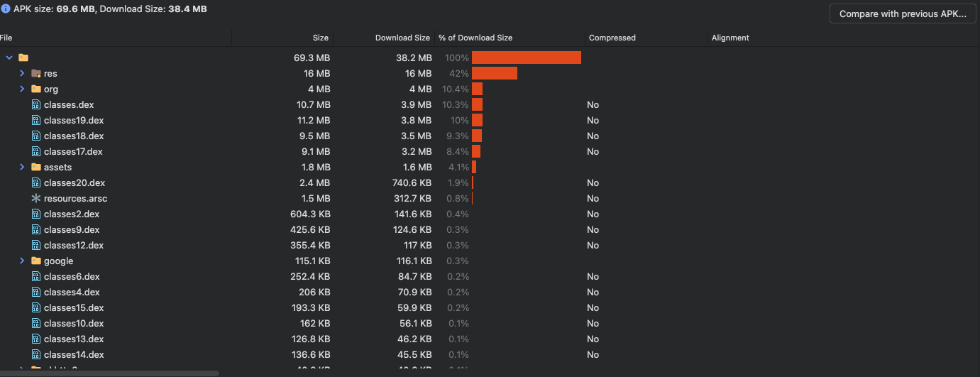Click the google folder icon
The height and width of the screenshot is (377, 980).
click(x=36, y=261)
